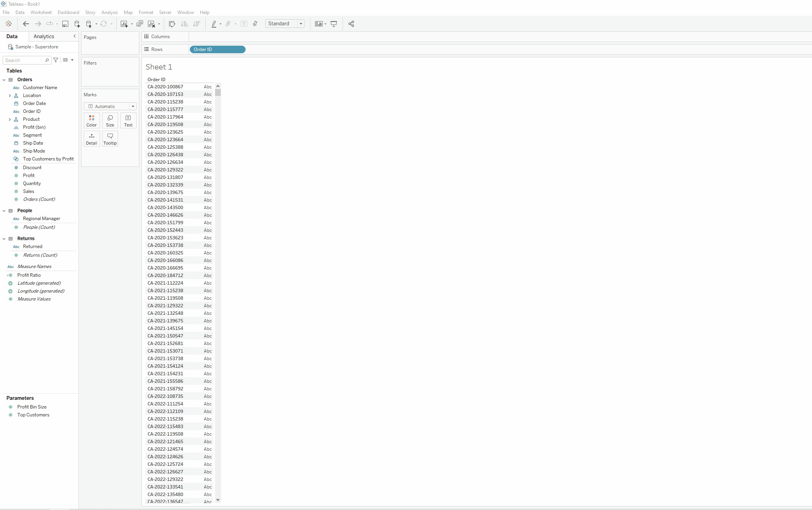Switch to the Analytics tab
The image size is (812, 510).
(x=44, y=36)
